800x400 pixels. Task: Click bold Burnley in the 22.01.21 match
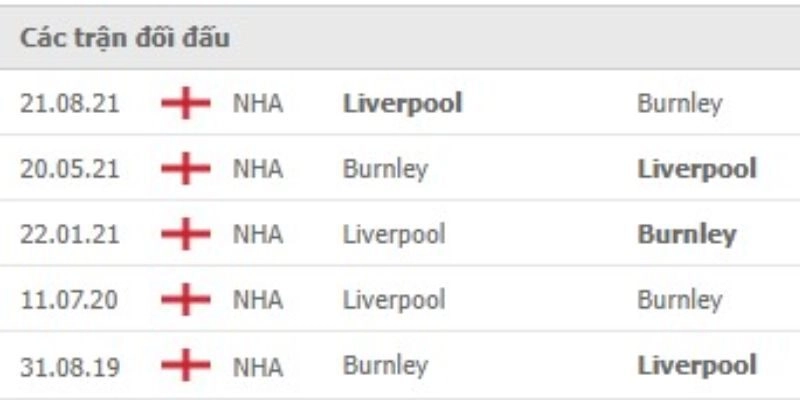687,235
